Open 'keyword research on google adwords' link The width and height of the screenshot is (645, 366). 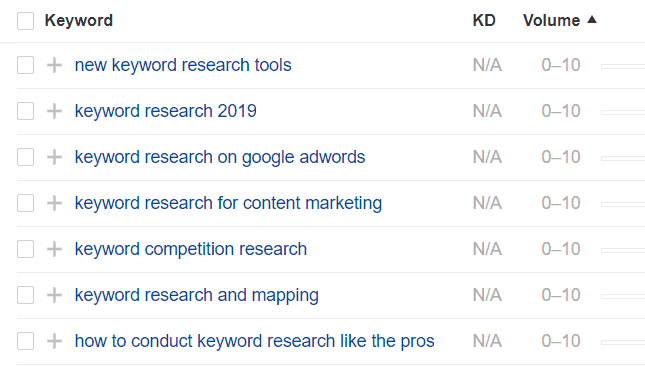pos(220,157)
